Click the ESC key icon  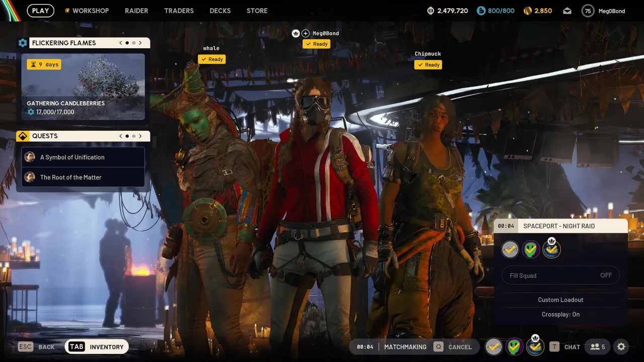(x=26, y=347)
